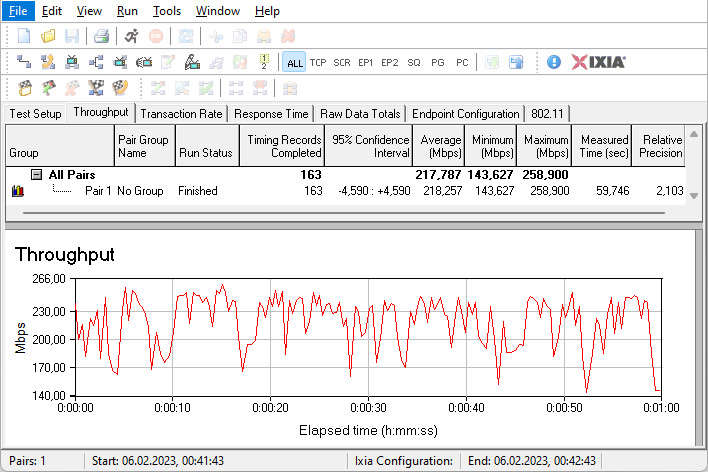
Task: Click the table scroll up arrow
Action: tap(694, 134)
